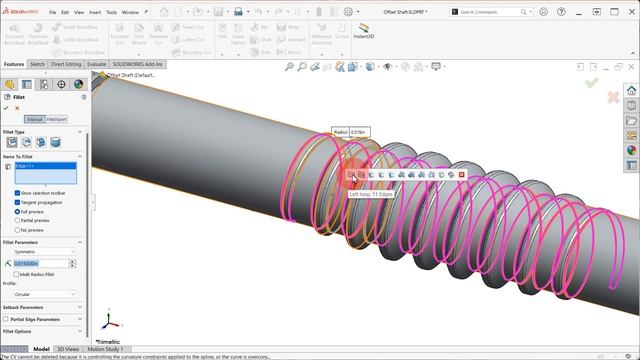This screenshot has height=360, width=640.
Task: Toggle Show selection toolbar checkbox
Action: click(17, 193)
